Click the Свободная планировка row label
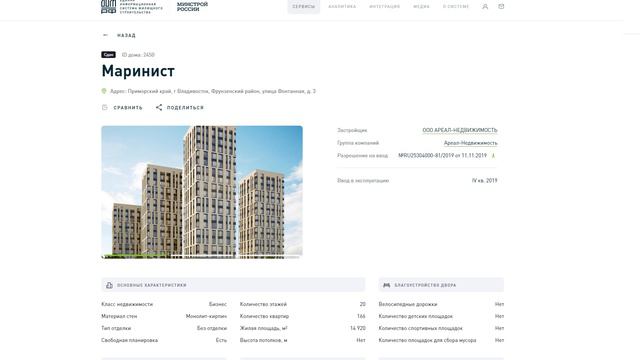Image resolution: width=640 pixels, height=360 pixels. (x=129, y=340)
